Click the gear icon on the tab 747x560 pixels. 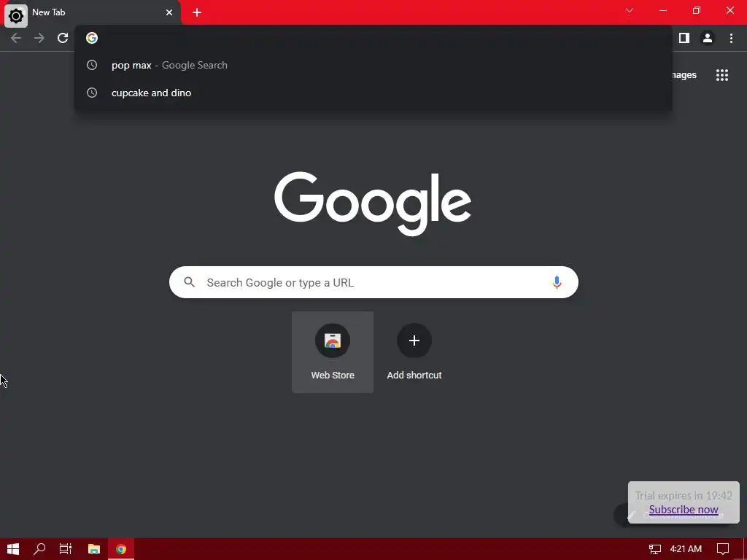click(x=16, y=16)
